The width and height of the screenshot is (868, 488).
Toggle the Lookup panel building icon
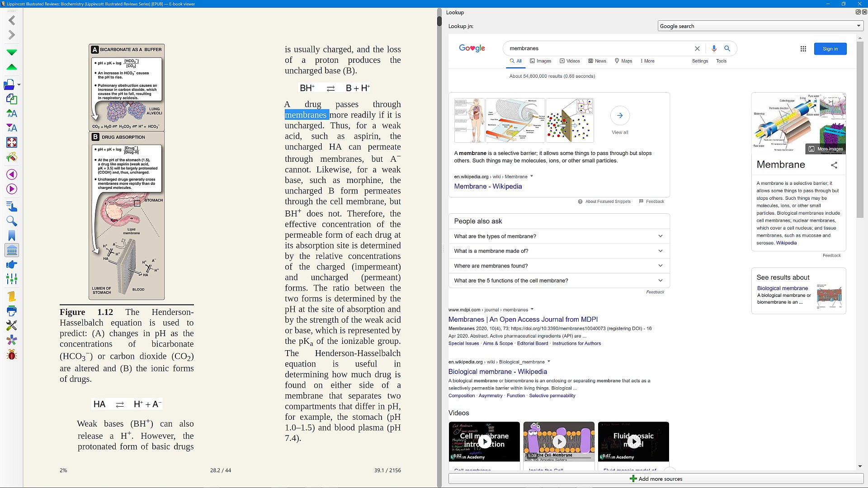point(12,250)
